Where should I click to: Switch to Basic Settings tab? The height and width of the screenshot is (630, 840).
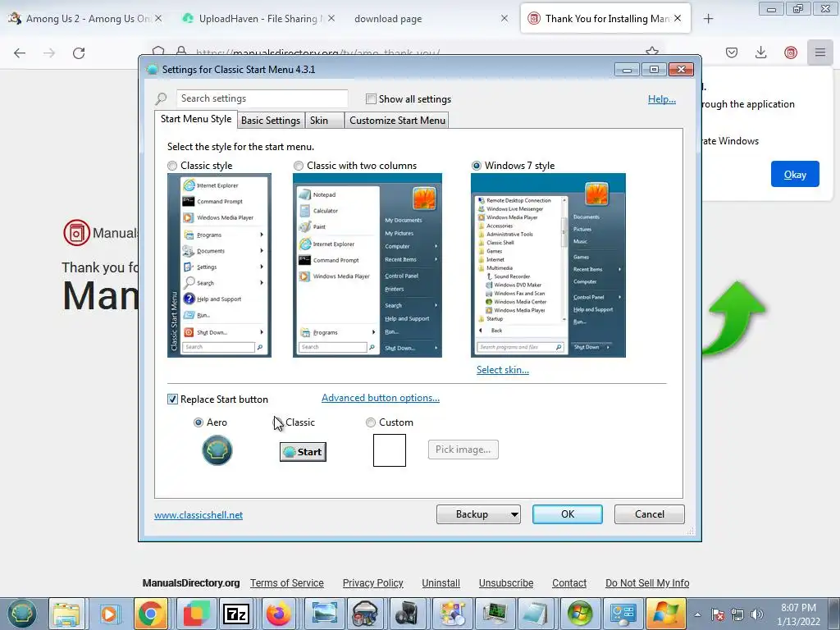tap(271, 121)
